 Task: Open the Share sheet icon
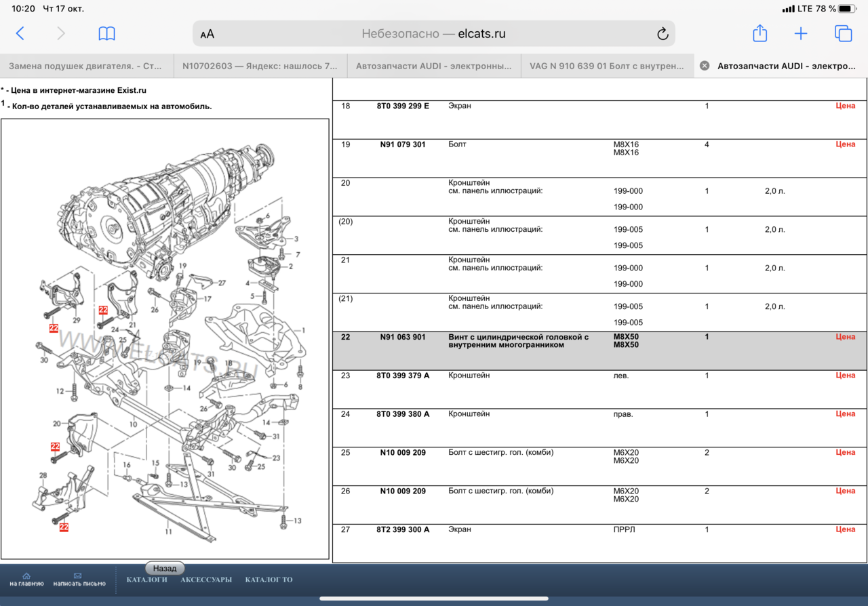tap(759, 33)
